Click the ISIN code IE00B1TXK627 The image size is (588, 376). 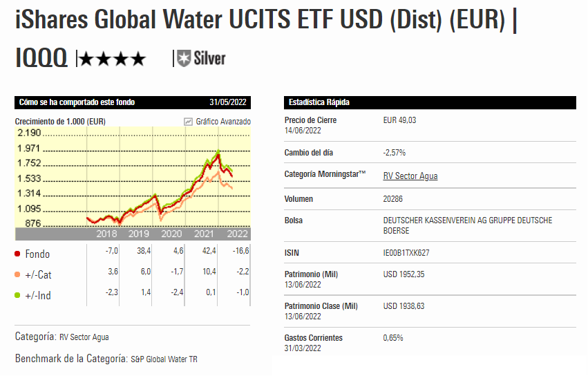coord(406,253)
